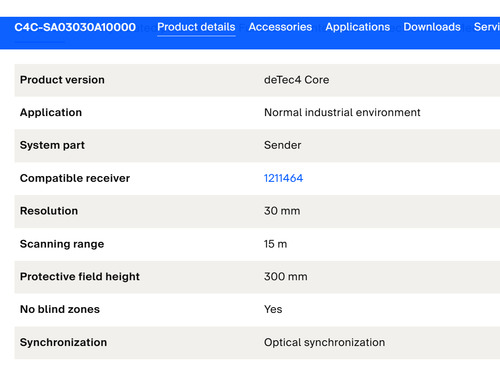Select the Optical synchronization value
The width and height of the screenshot is (500, 376).
(x=324, y=342)
